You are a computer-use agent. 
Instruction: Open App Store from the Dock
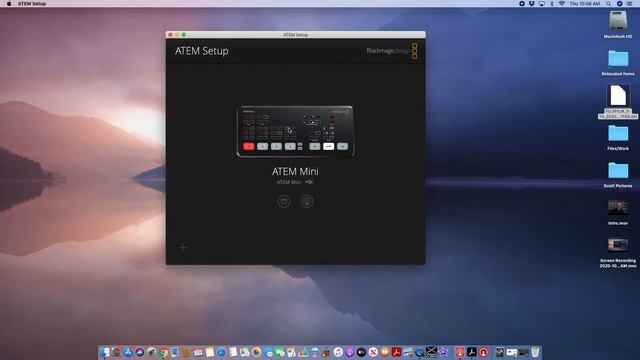(128, 352)
